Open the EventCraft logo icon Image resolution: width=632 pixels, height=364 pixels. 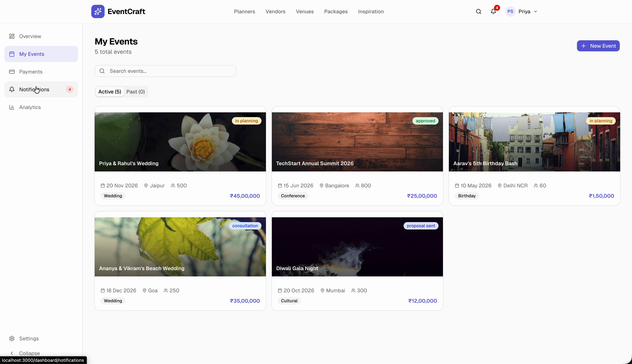click(98, 11)
